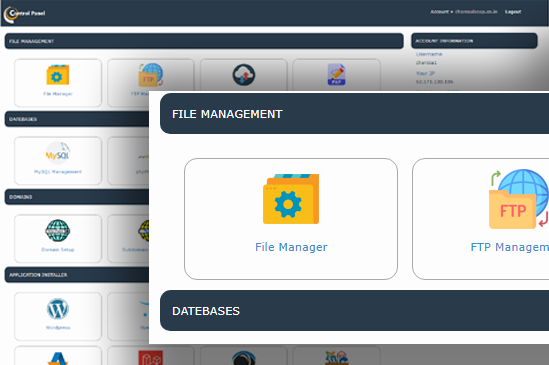Viewport: 549px width, 365px height.
Task: Click the account domain link in the header
Action: (x=476, y=12)
